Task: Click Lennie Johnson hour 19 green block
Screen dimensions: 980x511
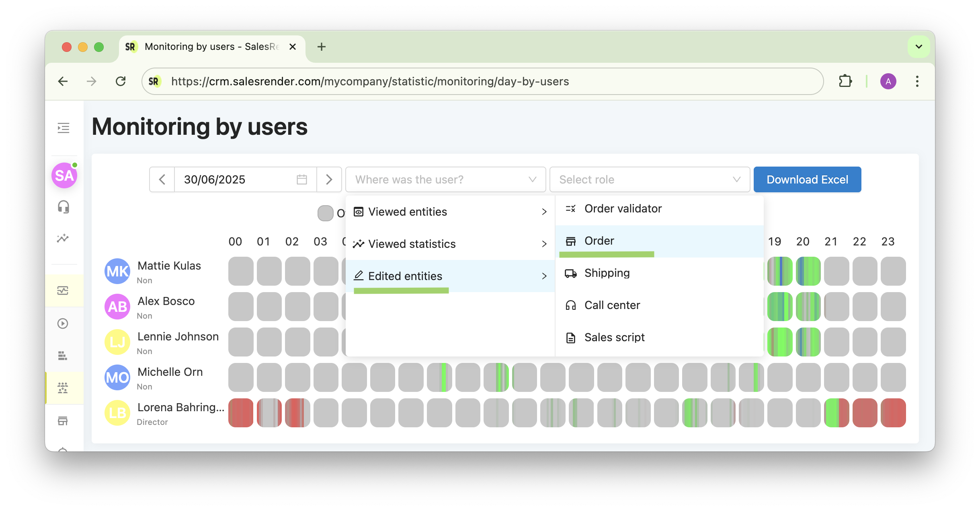Action: [x=780, y=342]
